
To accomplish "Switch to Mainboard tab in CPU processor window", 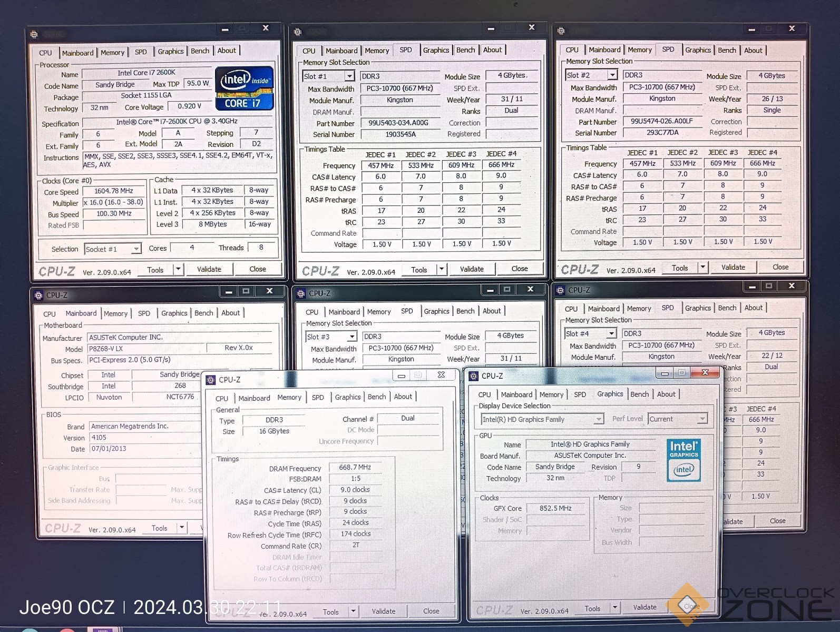I will coord(77,53).
